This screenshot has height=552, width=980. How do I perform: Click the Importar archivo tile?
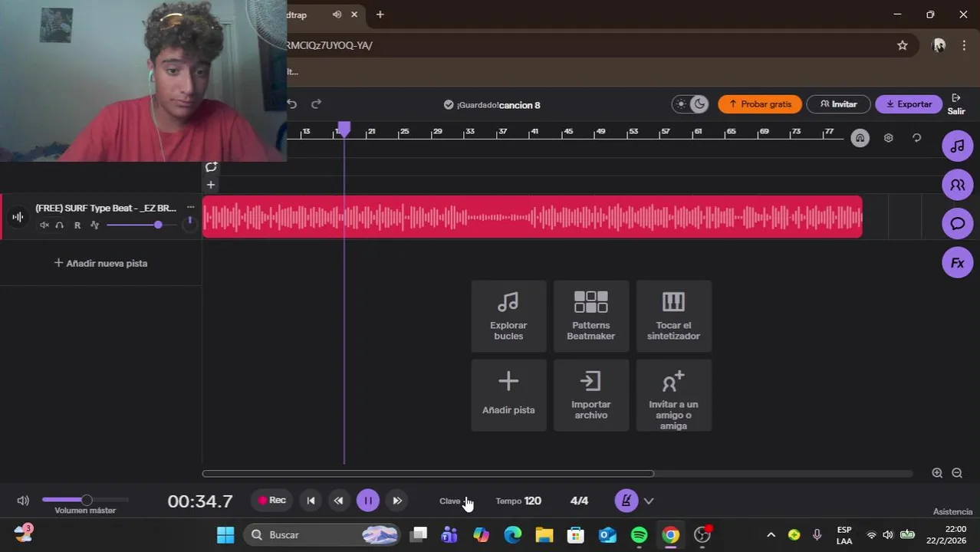[x=590, y=395]
